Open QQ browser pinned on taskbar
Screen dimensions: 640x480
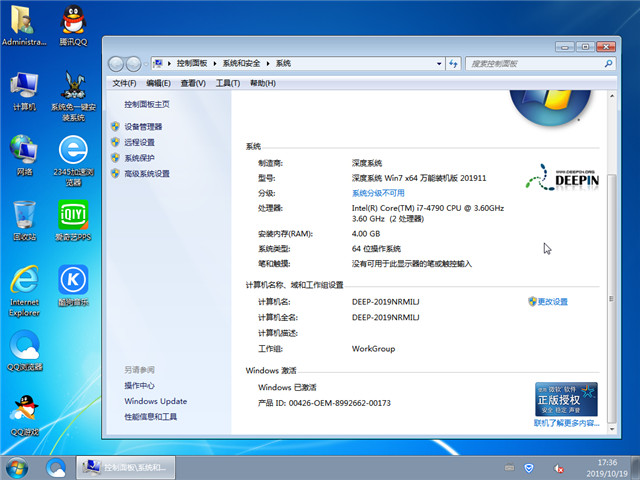click(56, 468)
